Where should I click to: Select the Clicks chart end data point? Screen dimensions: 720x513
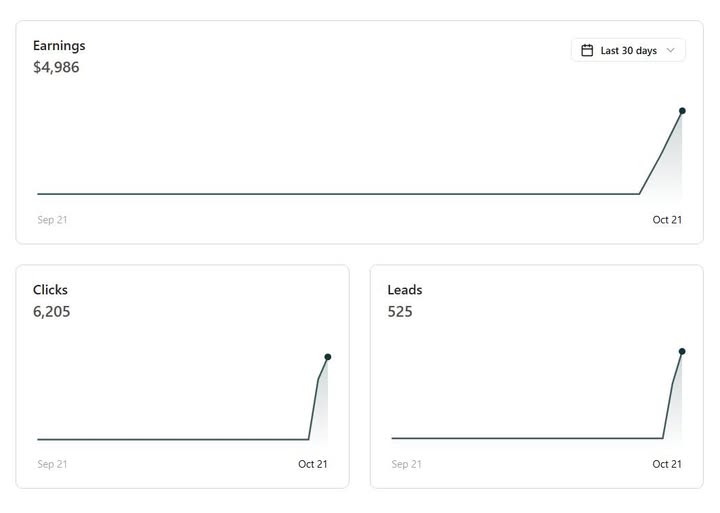click(x=328, y=357)
